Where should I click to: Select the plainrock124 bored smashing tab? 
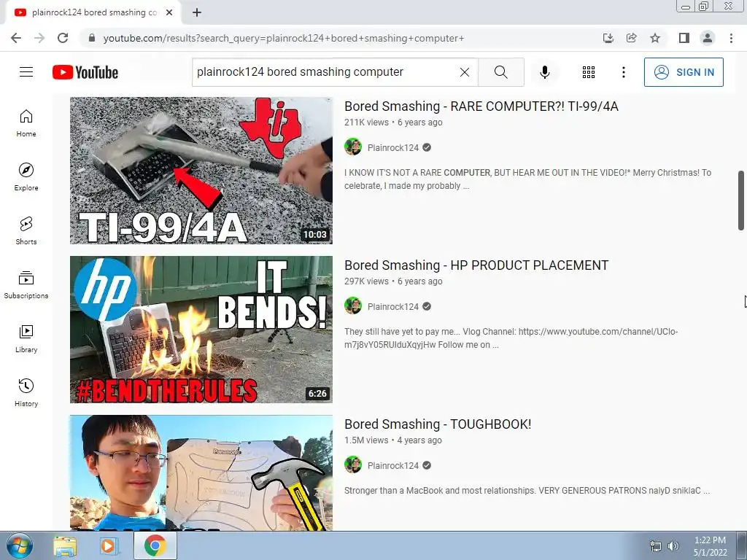click(x=93, y=12)
